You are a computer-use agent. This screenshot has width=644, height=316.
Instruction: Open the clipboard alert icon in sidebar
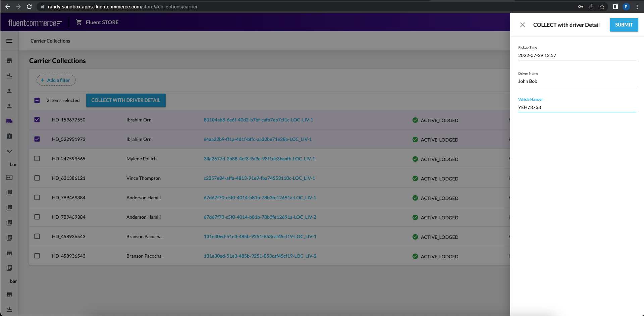pyautogui.click(x=9, y=136)
